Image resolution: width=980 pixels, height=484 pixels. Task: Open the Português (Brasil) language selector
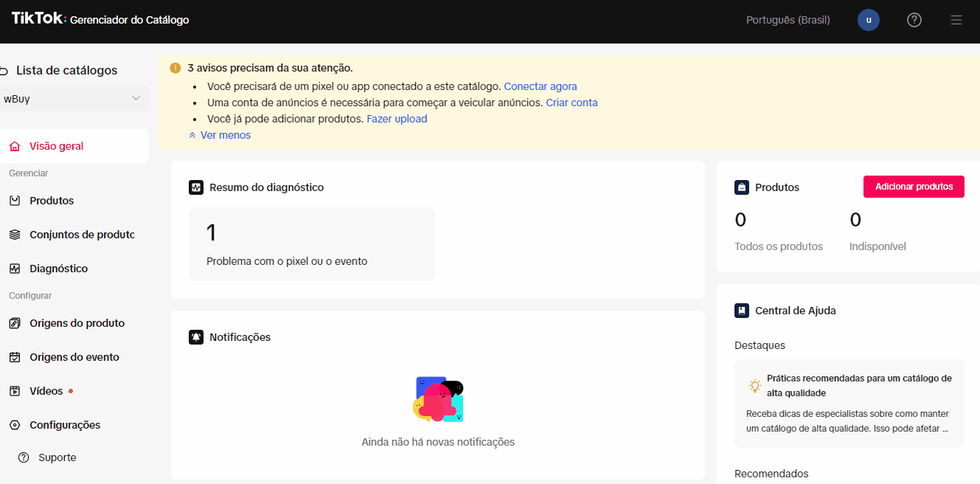pos(788,20)
